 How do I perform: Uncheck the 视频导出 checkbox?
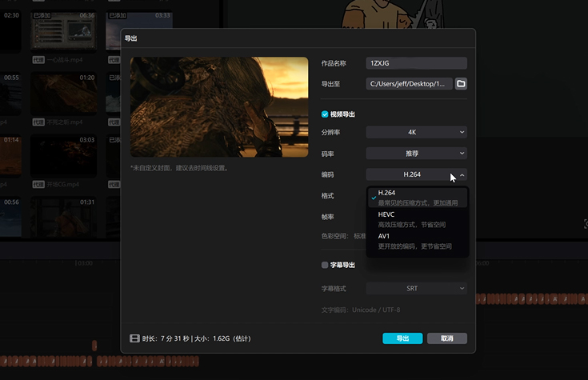pos(325,114)
